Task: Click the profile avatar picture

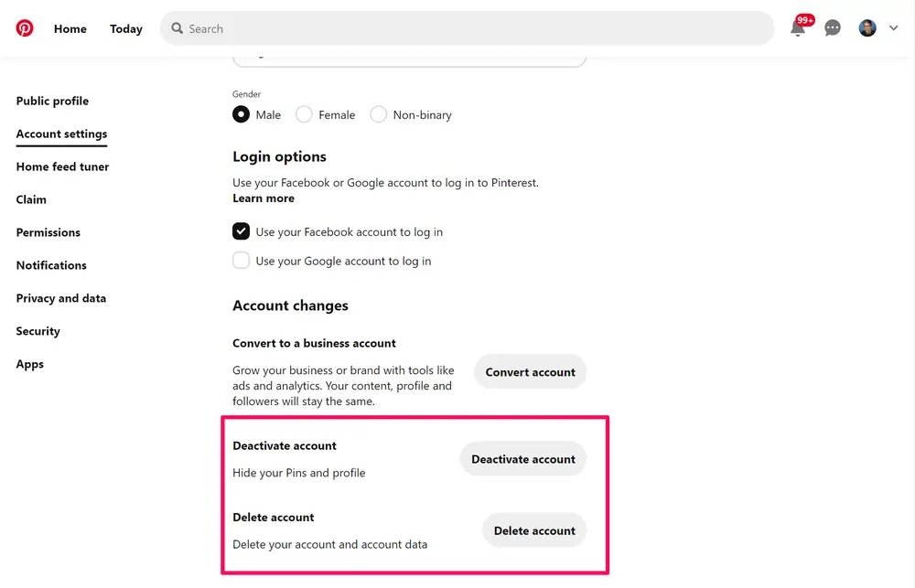Action: [867, 27]
